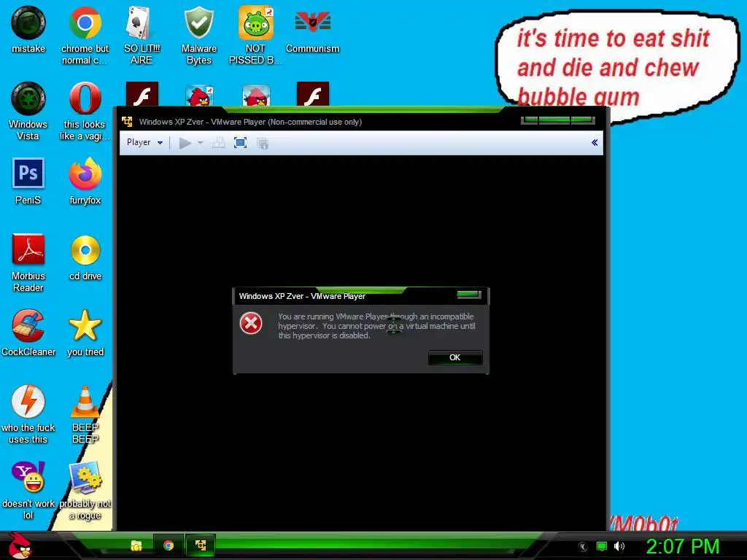This screenshot has width=747, height=560.
Task: Click the VMware Player window title bar icon
Action: pos(127,122)
